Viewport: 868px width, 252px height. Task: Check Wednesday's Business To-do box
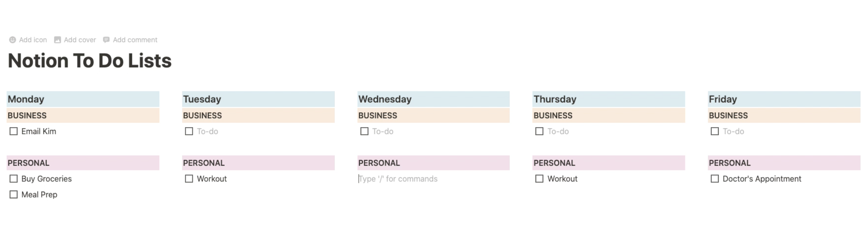point(364,131)
